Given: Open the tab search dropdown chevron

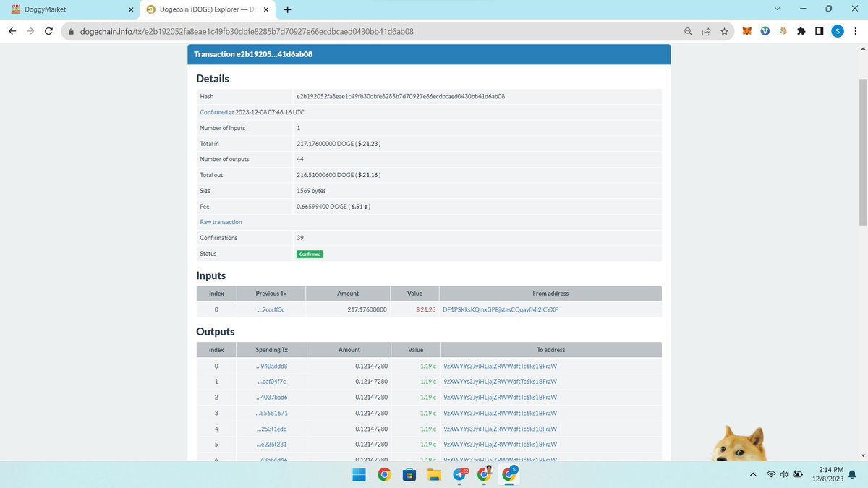Looking at the screenshot, I should pyautogui.click(x=777, y=9).
